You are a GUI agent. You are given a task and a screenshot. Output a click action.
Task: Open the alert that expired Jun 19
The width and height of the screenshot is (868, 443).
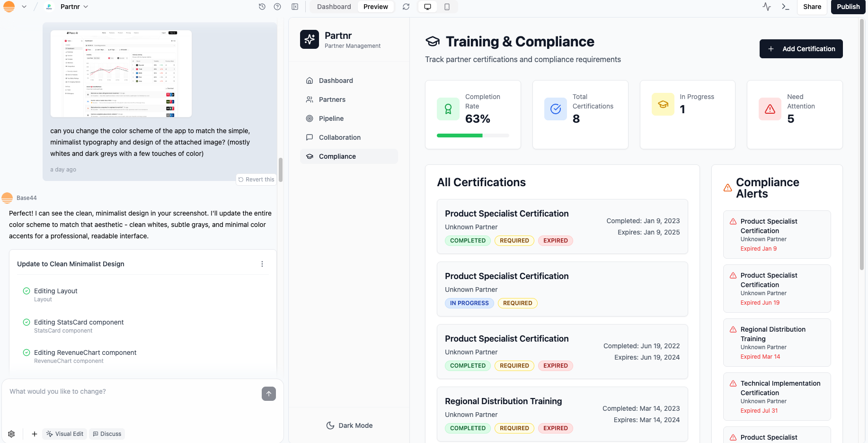777,289
